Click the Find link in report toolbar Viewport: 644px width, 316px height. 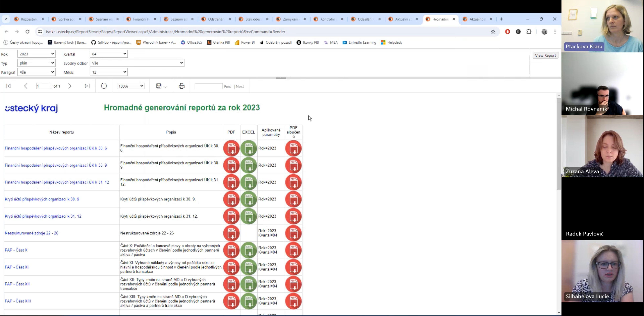[227, 86]
